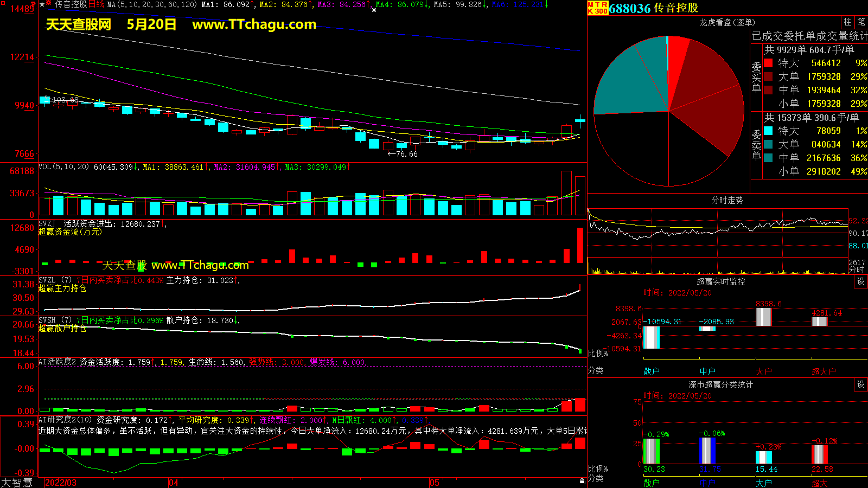Click the 688036 stock code title

point(629,8)
